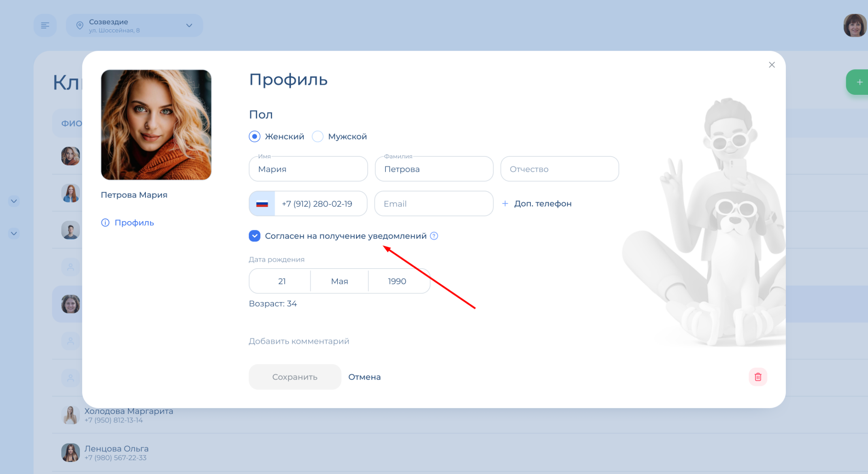Click the Отчество input field
This screenshot has width=868, height=474.
(559, 169)
